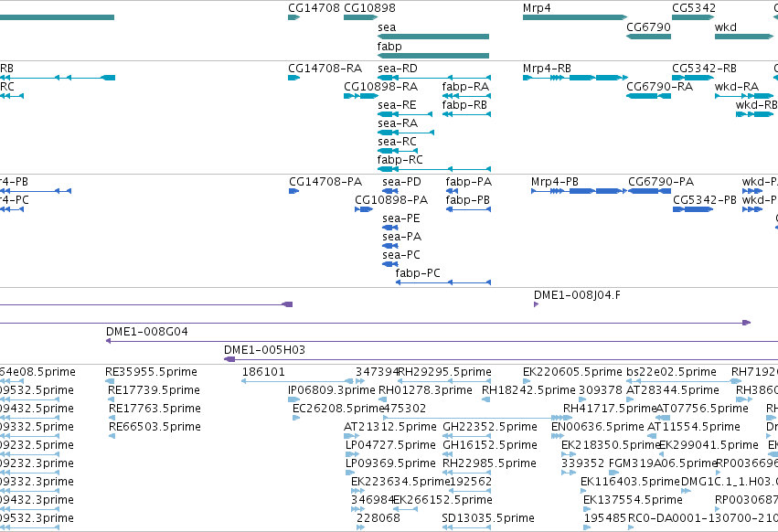The image size is (778, 532).
Task: Select the CG5342-RB transcript
Action: tap(693, 78)
